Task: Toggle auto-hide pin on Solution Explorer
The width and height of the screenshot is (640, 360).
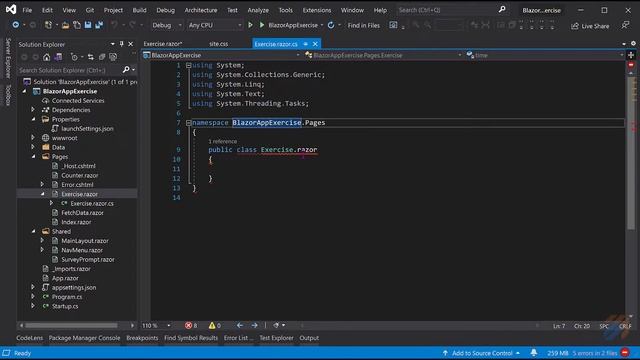Action: click(x=121, y=44)
